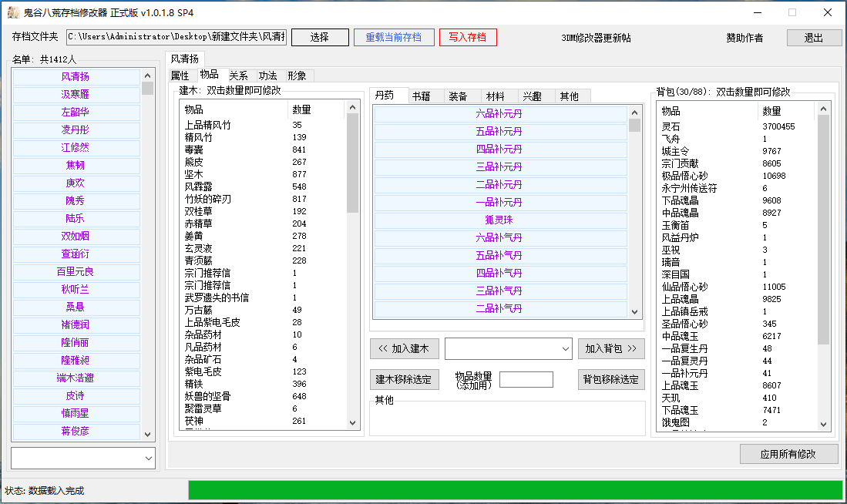Choose 六品补元丹 in the pill list
Screen dimensions: 847x504
(x=500, y=114)
